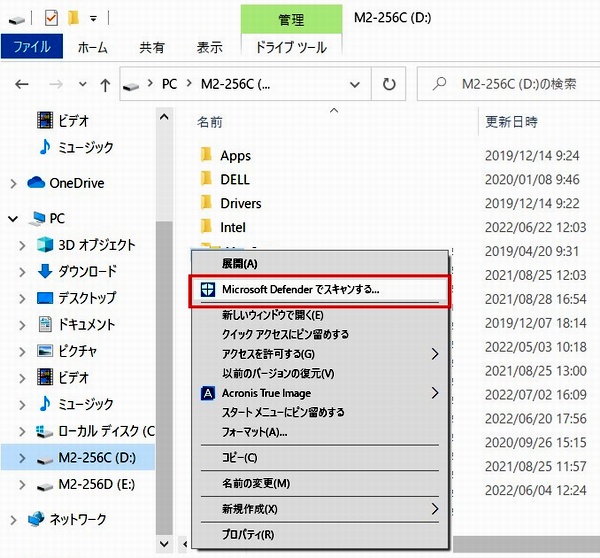Screen dimensions: 600x558
Task: Switch to the 共有 ribbon tab
Action: coord(152,47)
